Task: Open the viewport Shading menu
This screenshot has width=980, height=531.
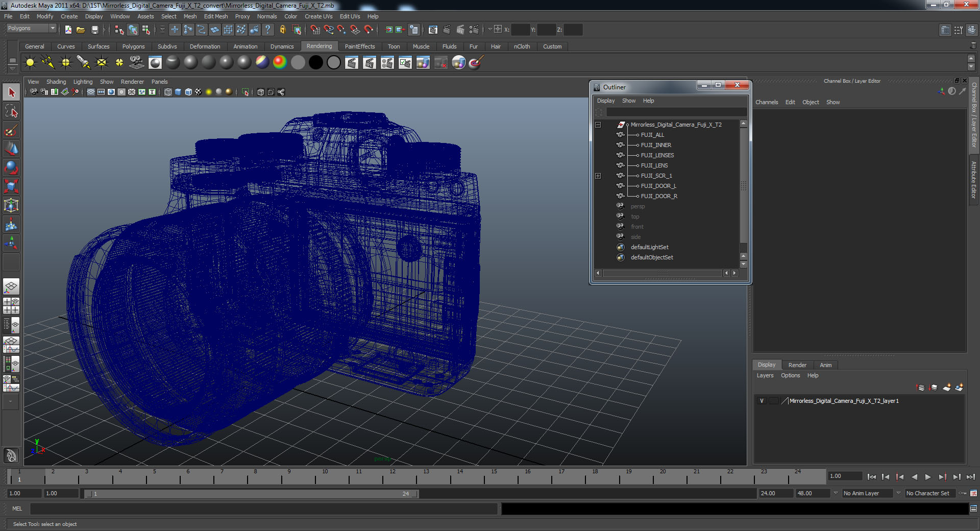Action: (x=56, y=82)
